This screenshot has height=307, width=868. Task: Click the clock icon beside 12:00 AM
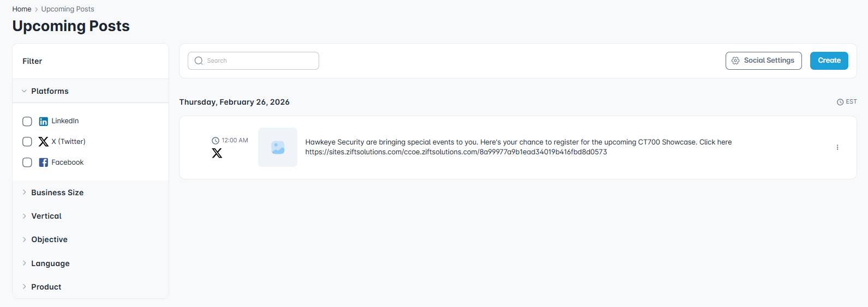(x=215, y=141)
